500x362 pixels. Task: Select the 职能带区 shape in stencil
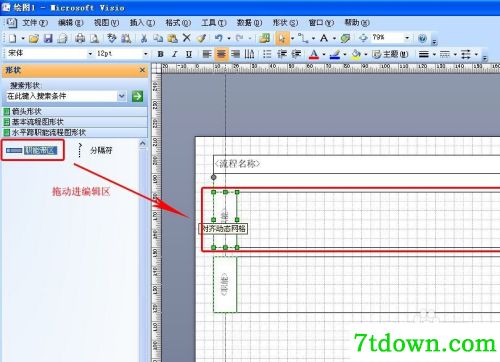coord(32,150)
